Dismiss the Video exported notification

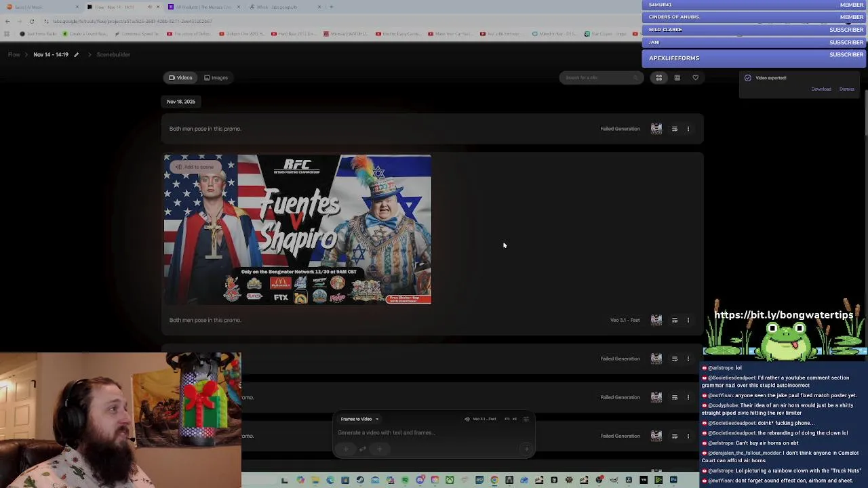point(846,89)
